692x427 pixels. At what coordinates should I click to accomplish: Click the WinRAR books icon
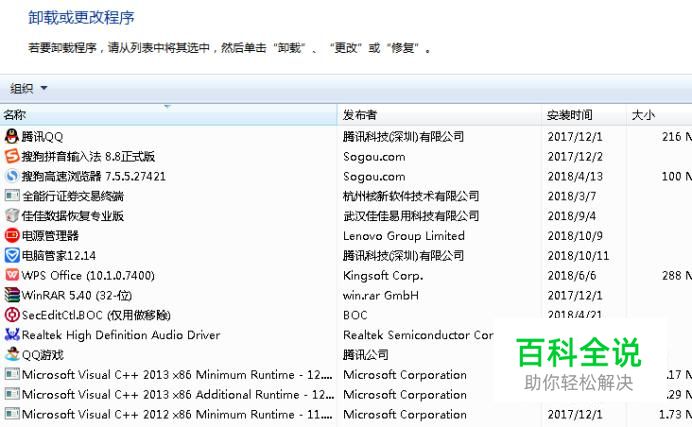click(11, 295)
